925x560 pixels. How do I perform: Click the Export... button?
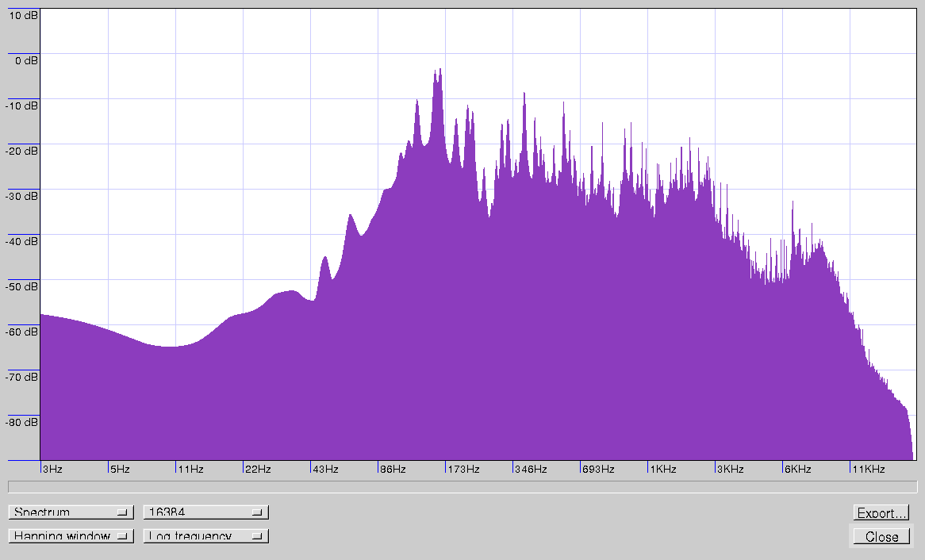point(881,513)
